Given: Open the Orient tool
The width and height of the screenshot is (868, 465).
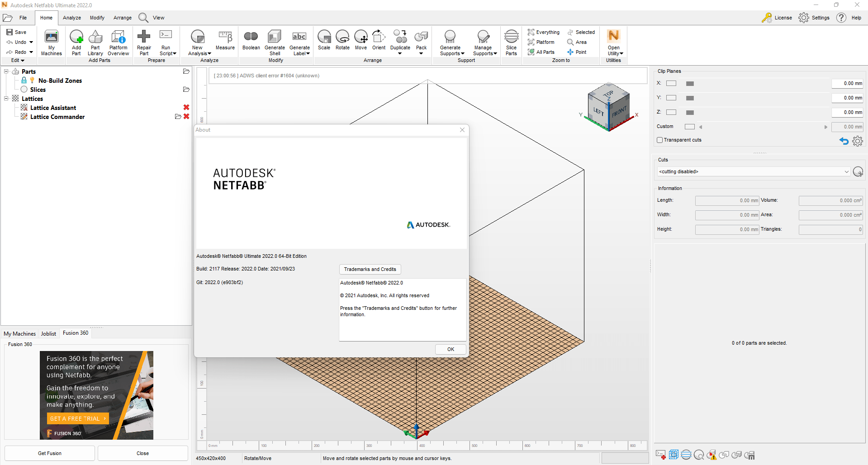Looking at the screenshot, I should click(379, 40).
